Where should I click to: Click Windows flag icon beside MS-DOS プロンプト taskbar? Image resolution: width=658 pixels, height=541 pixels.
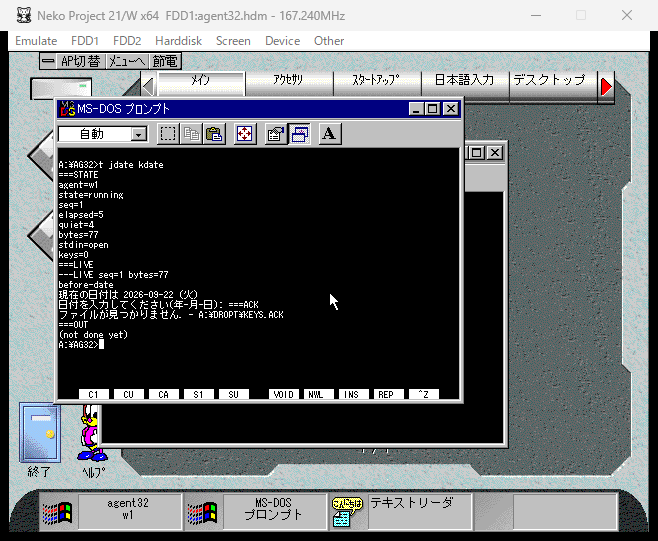tap(203, 513)
